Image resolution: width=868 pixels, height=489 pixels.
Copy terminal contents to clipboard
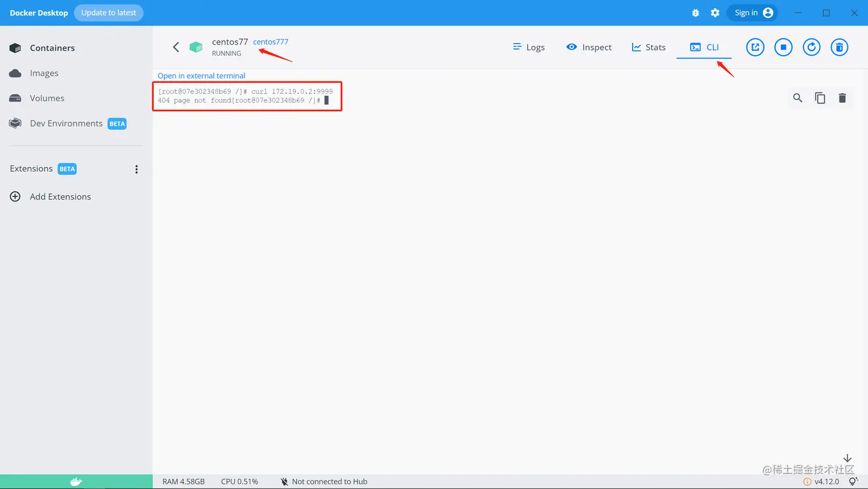[x=820, y=98]
